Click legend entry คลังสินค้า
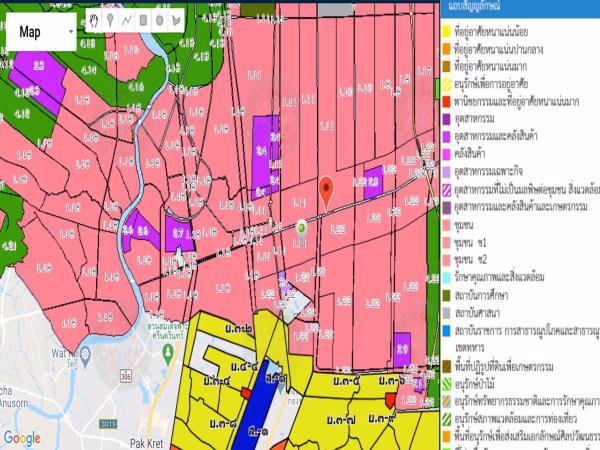The height and width of the screenshot is (450, 600). click(470, 153)
